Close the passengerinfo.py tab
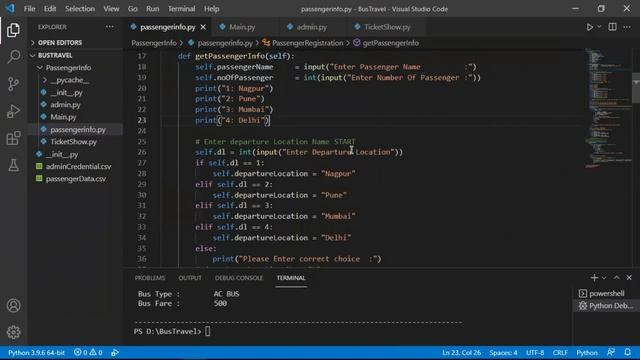 (203, 27)
